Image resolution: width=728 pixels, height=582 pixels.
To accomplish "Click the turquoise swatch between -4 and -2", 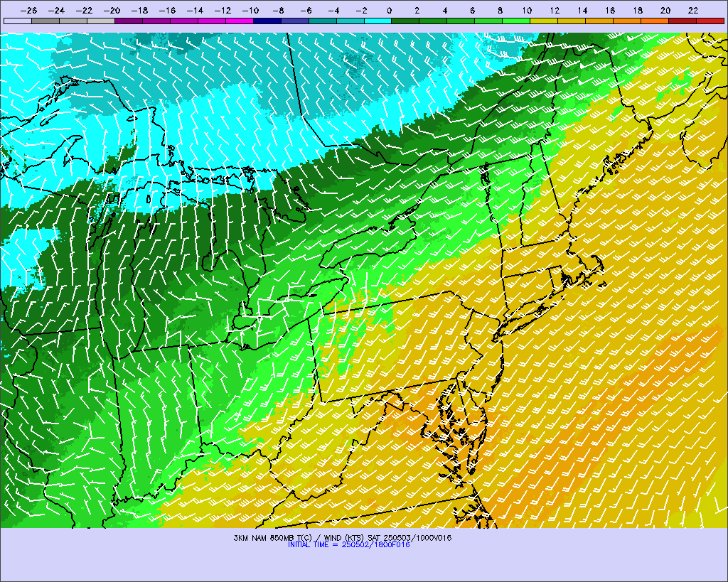I will [x=350, y=21].
